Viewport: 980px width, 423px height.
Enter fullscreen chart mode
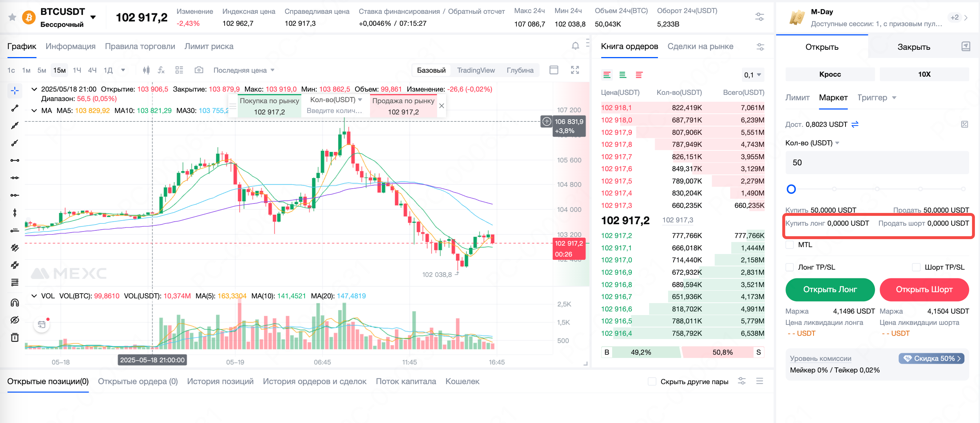575,70
